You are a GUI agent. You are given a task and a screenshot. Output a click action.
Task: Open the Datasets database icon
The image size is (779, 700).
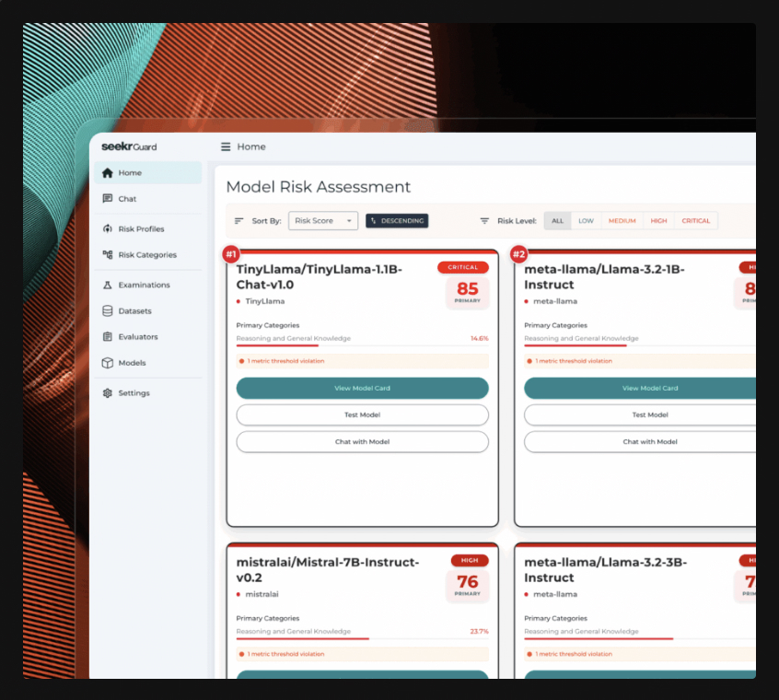pyautogui.click(x=108, y=311)
